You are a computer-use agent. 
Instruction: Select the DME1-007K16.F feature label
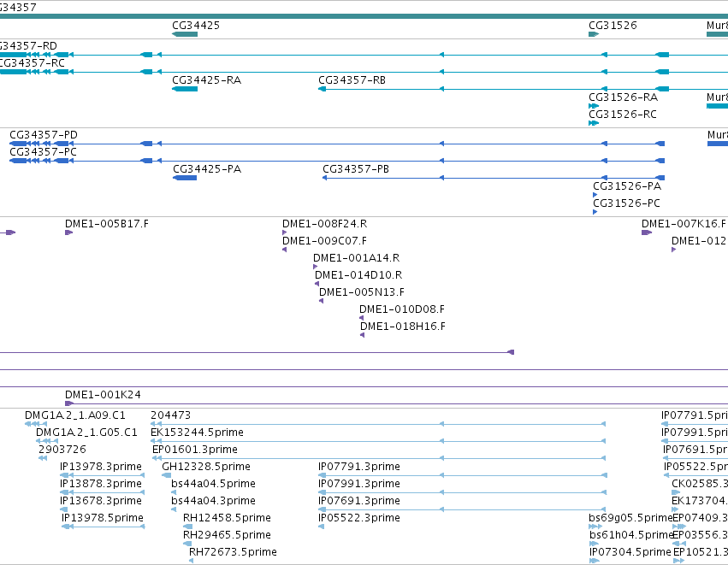[684, 224]
